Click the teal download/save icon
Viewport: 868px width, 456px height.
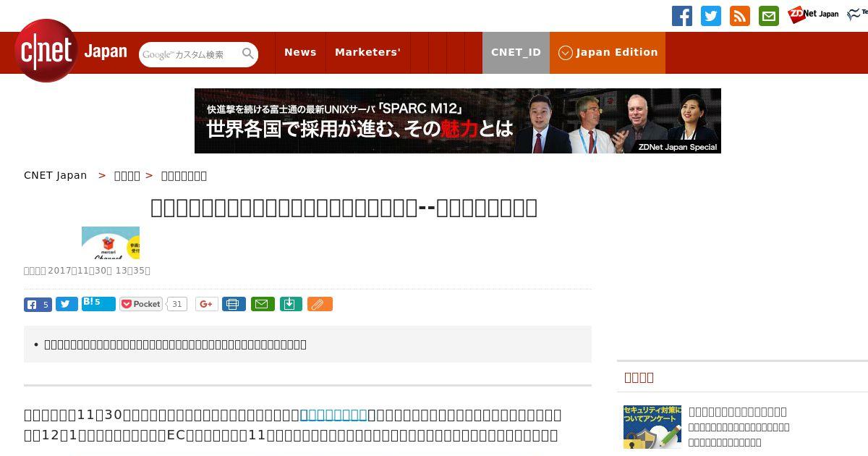(x=290, y=304)
